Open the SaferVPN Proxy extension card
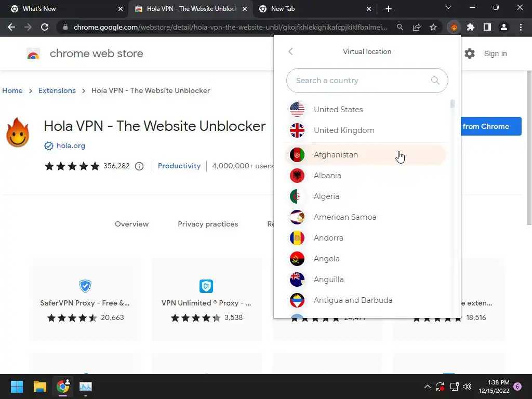 [x=85, y=299]
